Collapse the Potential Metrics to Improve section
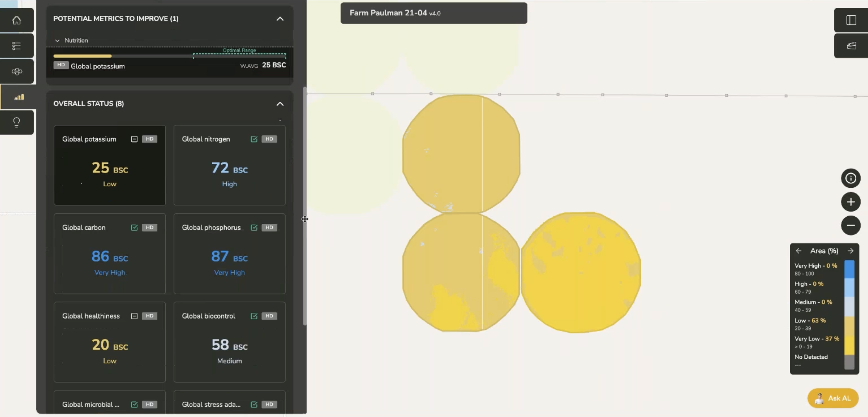Image resolution: width=868 pixels, height=417 pixels. tap(280, 19)
